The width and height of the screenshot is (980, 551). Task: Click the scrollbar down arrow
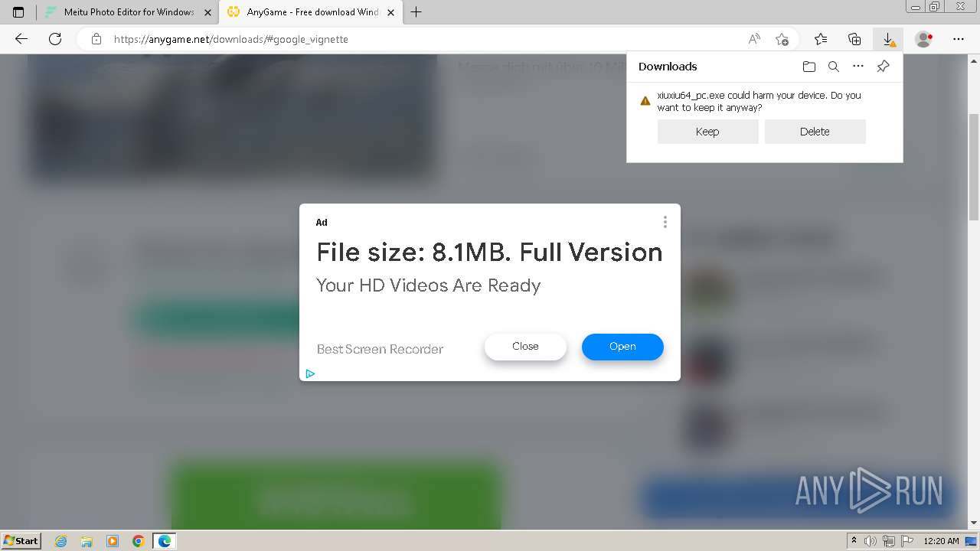click(974, 523)
